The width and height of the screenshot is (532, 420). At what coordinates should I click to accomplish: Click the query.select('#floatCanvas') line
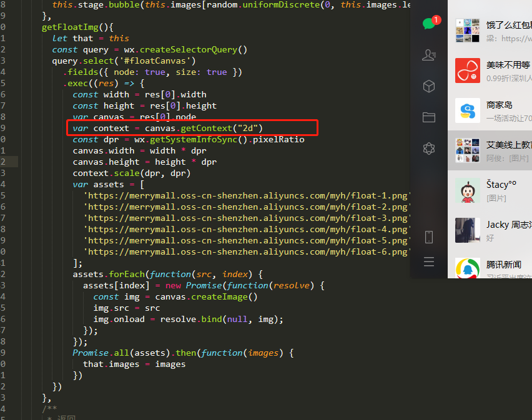[x=124, y=61]
